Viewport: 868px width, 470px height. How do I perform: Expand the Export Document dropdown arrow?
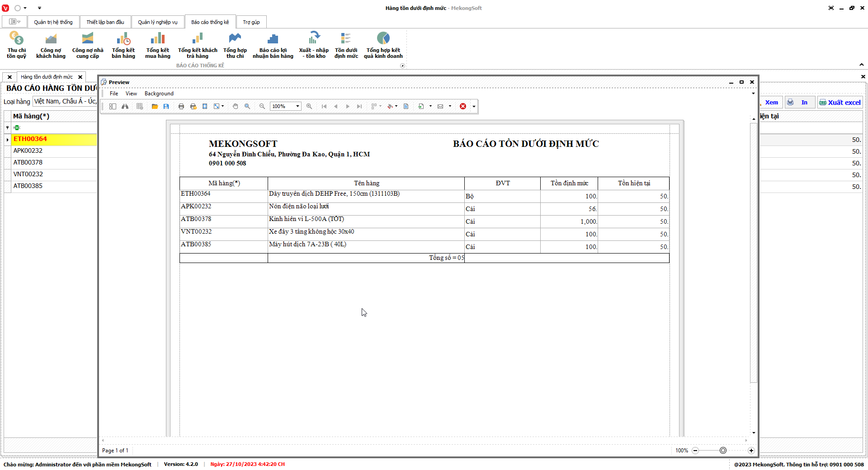pos(430,106)
